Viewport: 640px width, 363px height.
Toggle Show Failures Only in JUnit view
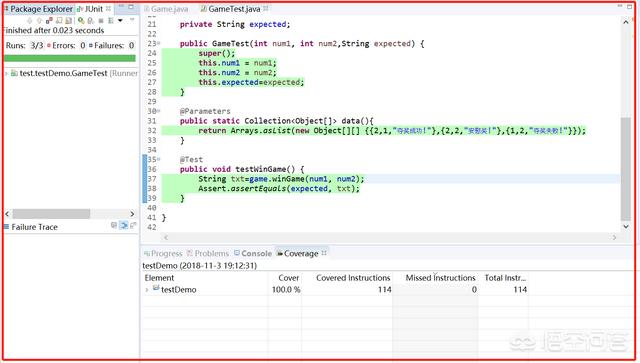click(49, 20)
